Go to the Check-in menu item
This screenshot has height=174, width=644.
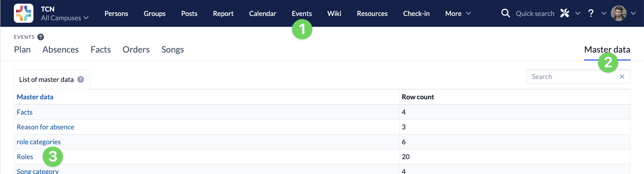(x=416, y=13)
